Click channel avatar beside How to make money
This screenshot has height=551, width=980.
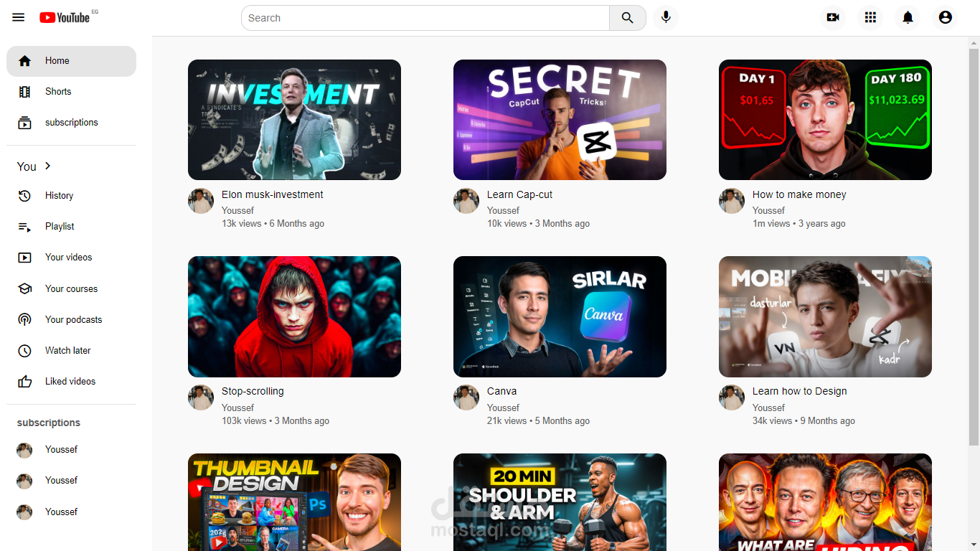732,201
